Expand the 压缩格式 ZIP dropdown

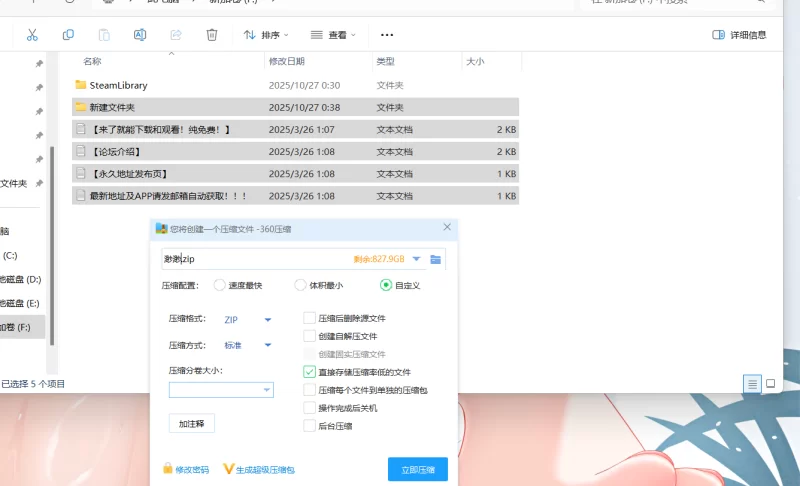point(267,320)
